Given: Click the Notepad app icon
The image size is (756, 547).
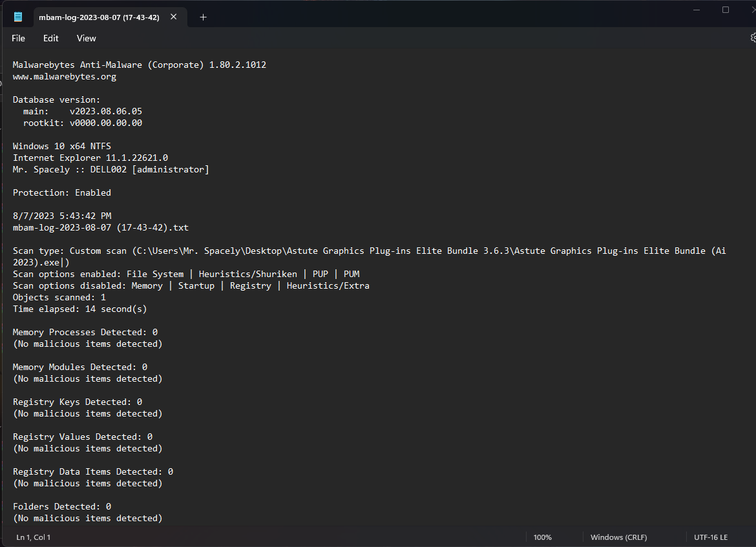Looking at the screenshot, I should tap(18, 17).
